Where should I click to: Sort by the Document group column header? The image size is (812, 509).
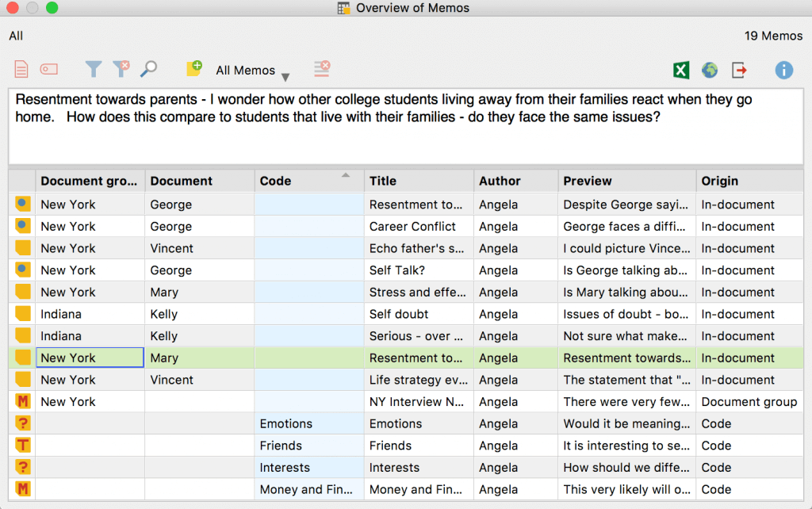(x=90, y=181)
